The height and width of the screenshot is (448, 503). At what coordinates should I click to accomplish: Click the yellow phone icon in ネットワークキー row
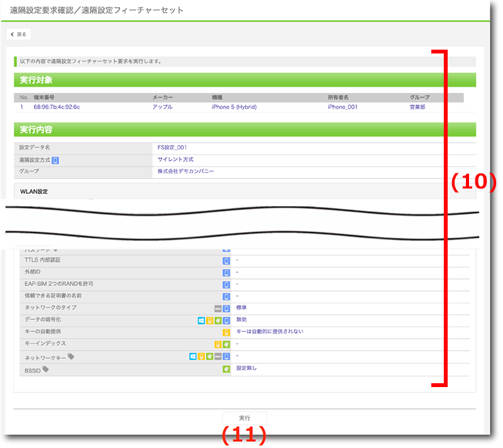tap(201, 356)
